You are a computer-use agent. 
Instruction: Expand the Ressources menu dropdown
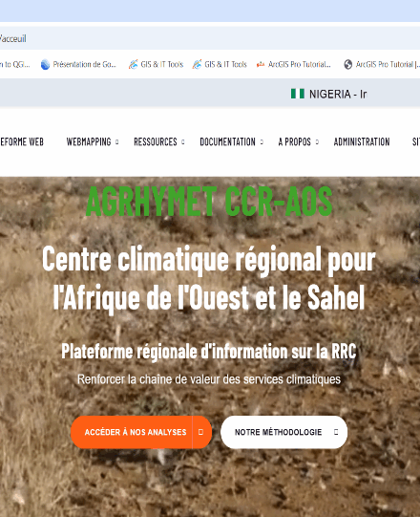coord(183,142)
